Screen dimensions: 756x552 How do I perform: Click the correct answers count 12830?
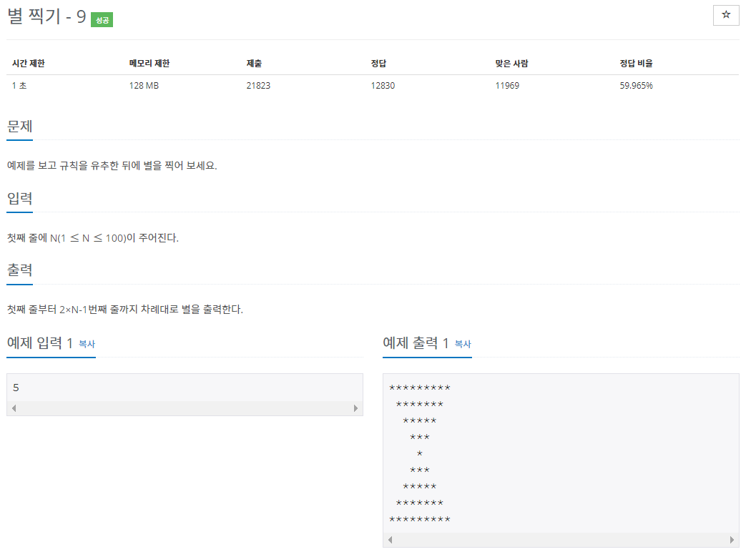tap(383, 86)
